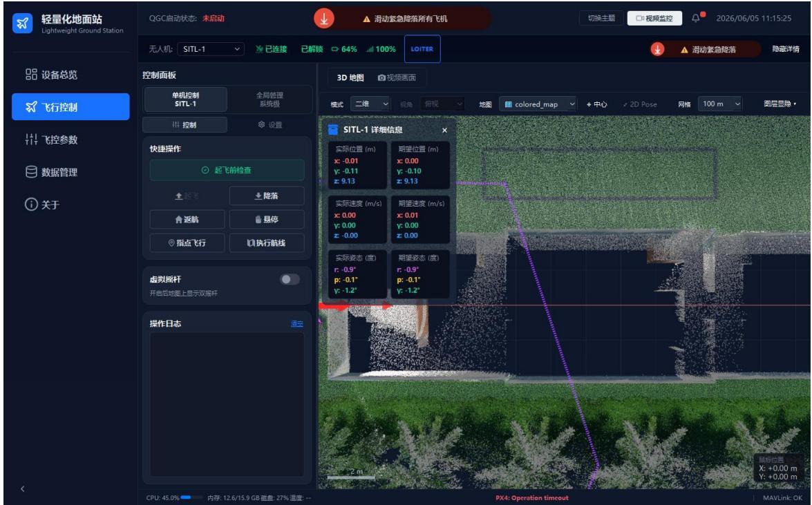Switch to the 视频画面 video tab

coord(397,77)
